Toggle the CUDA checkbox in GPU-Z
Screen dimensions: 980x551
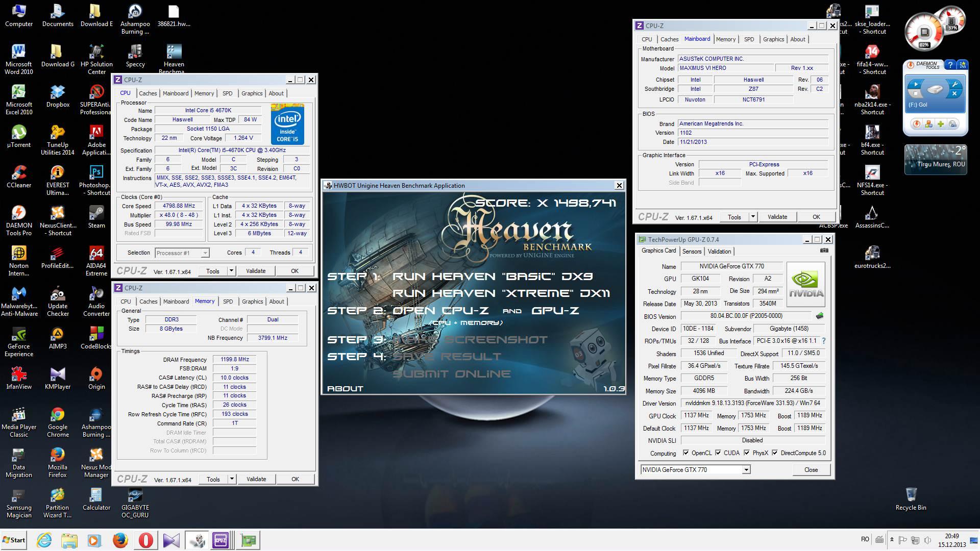coord(718,453)
